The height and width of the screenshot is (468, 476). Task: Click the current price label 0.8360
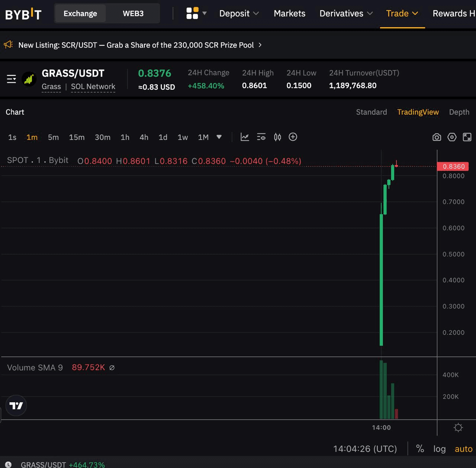(453, 166)
